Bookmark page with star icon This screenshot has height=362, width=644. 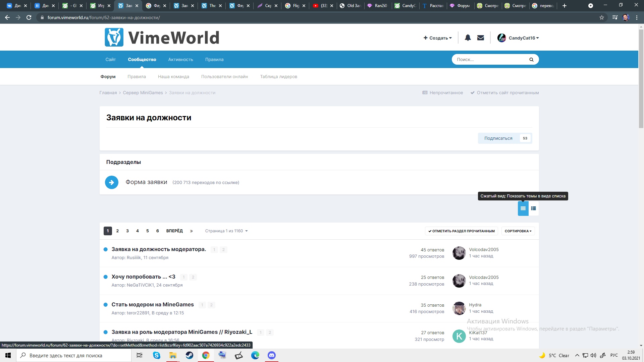click(602, 17)
